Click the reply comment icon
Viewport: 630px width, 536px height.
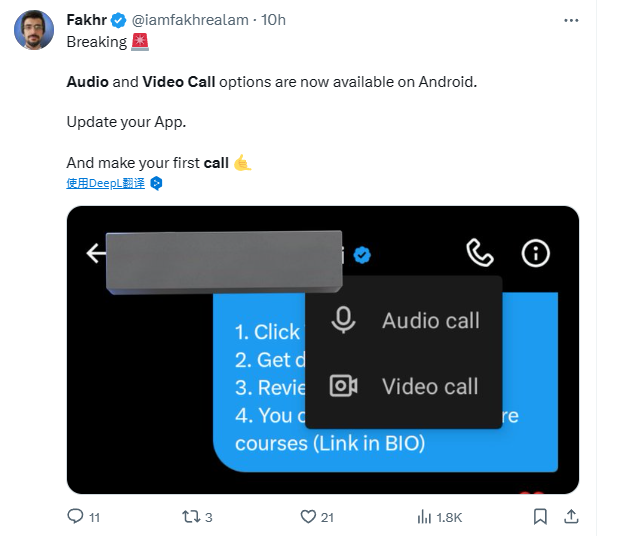coord(74,517)
